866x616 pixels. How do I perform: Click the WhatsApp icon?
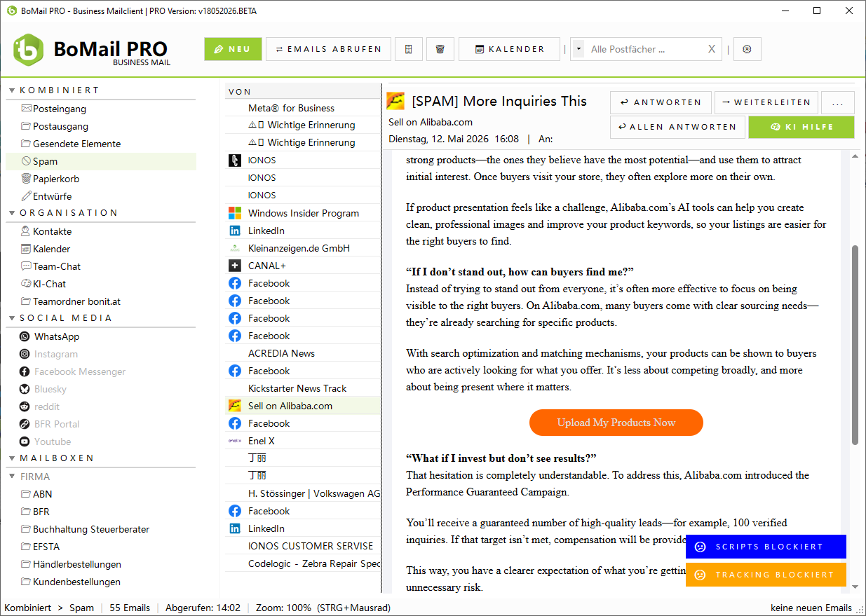coord(25,336)
